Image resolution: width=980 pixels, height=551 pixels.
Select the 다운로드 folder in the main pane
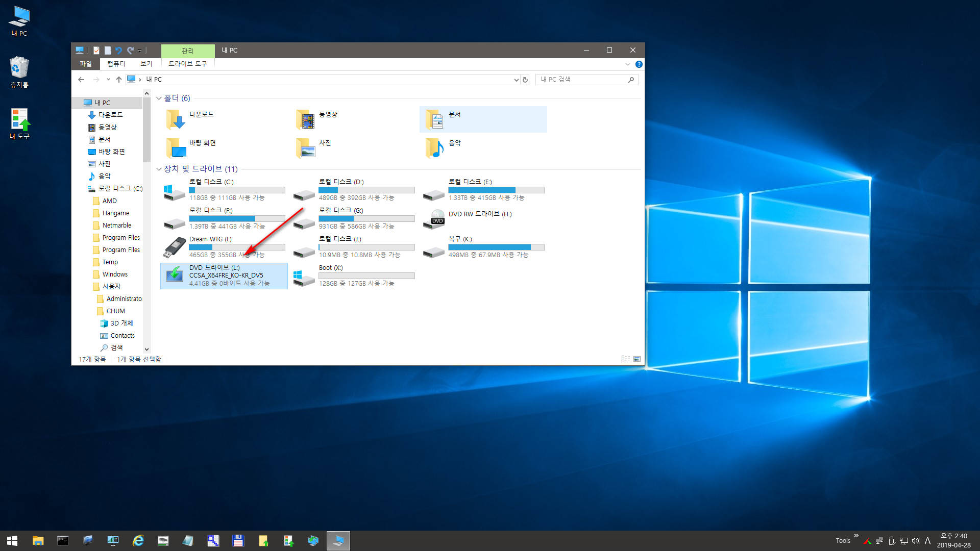tap(224, 119)
